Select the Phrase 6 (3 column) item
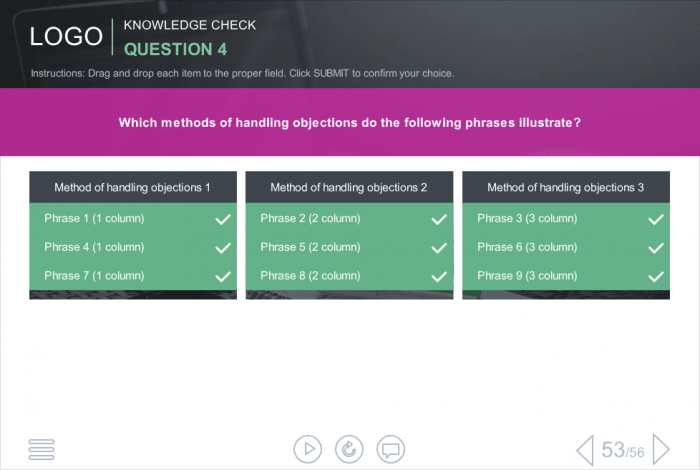Image resolution: width=700 pixels, height=470 pixels. pyautogui.click(x=566, y=247)
